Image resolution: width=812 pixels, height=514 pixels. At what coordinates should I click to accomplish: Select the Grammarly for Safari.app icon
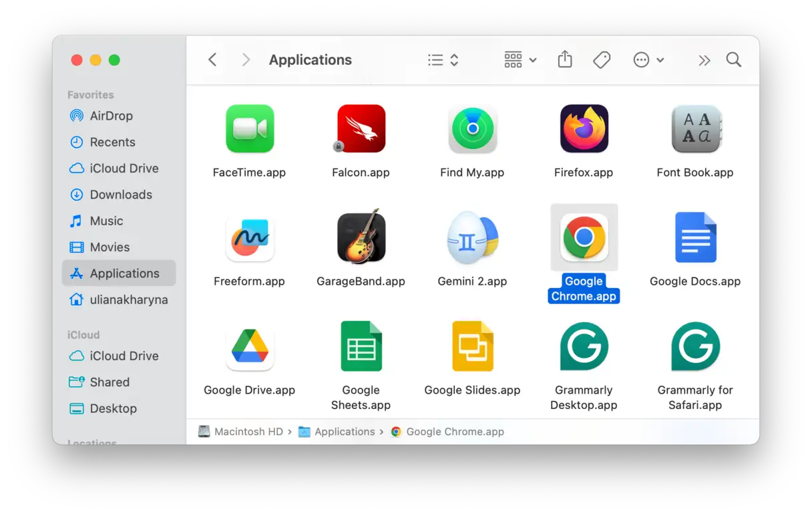point(696,346)
